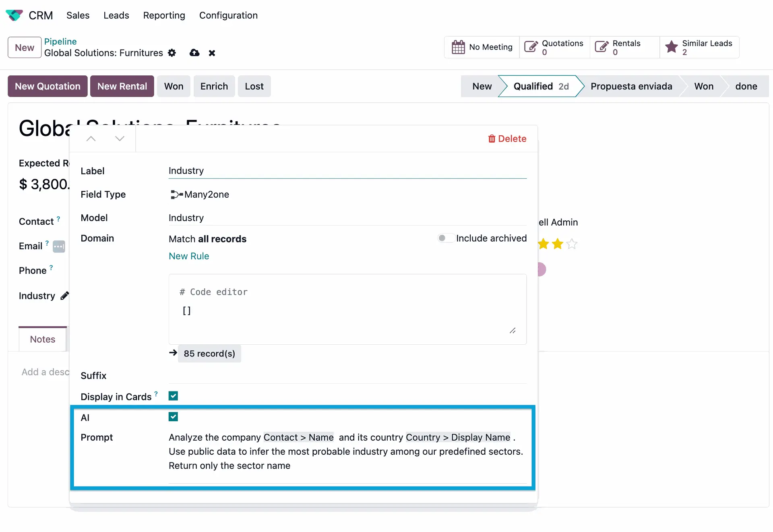
Task: Set lead priority with the third star
Action: tap(571, 244)
